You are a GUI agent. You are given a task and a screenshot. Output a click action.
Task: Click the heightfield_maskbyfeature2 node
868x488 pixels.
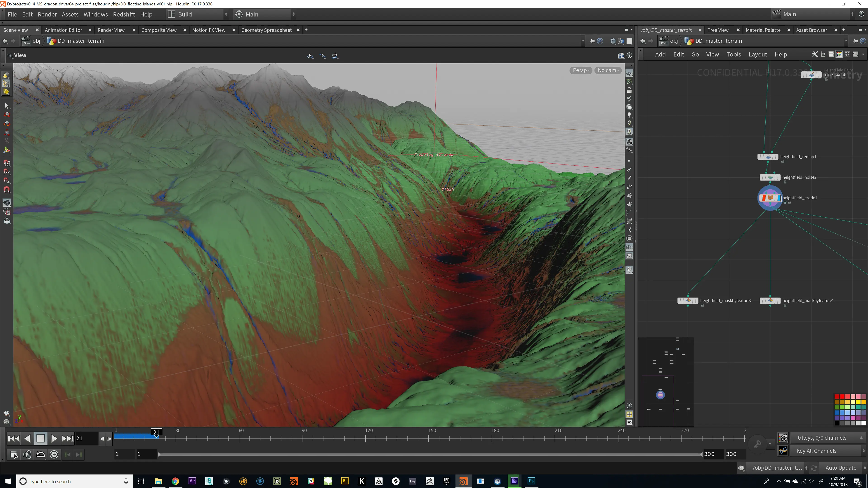coord(688,300)
